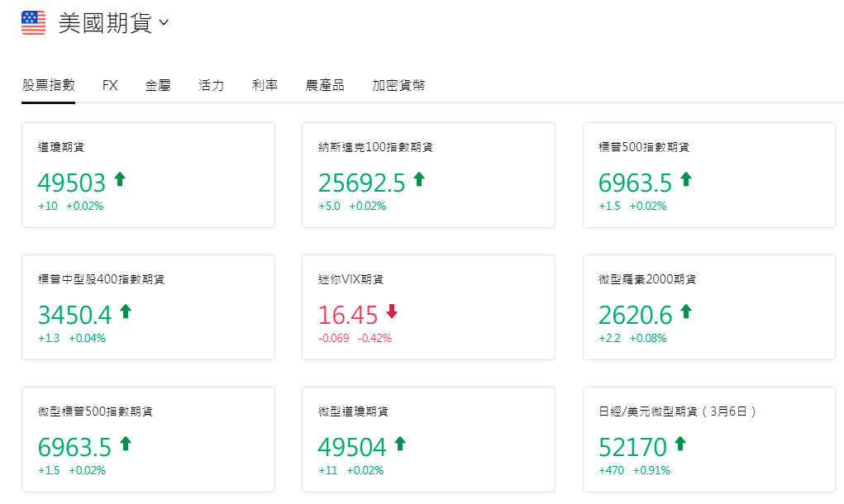Switch to the FX tab
The image size is (844, 504).
point(109,84)
